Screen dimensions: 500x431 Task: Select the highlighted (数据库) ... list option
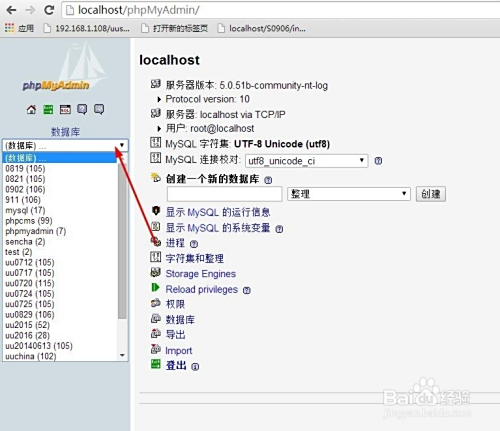(x=60, y=158)
